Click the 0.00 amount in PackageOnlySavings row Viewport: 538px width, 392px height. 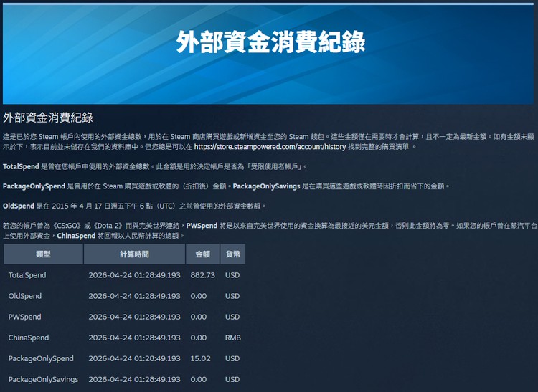pyautogui.click(x=199, y=380)
